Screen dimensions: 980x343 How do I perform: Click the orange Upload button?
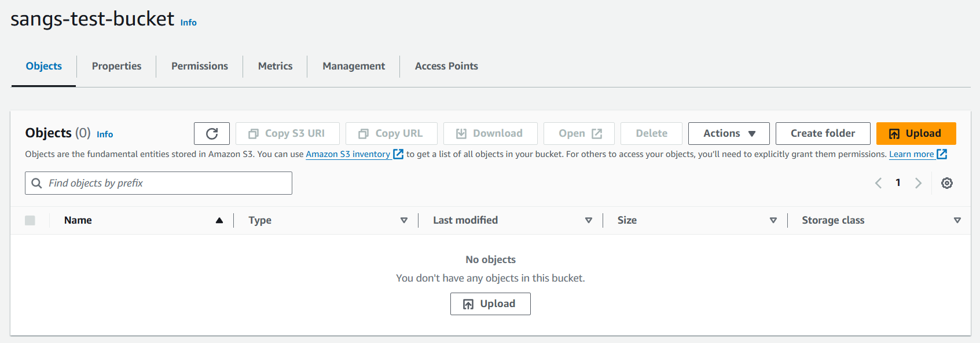(x=916, y=133)
